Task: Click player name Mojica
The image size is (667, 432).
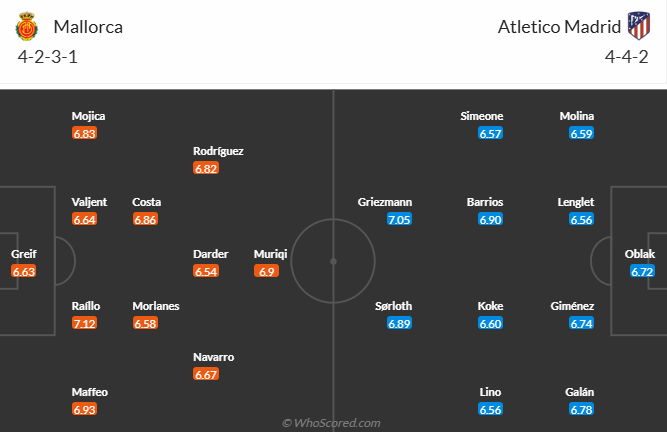Action: [x=90, y=116]
